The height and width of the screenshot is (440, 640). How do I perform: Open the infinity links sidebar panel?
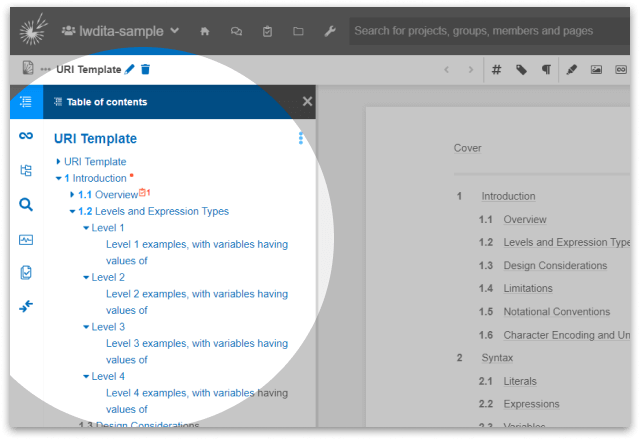point(26,136)
